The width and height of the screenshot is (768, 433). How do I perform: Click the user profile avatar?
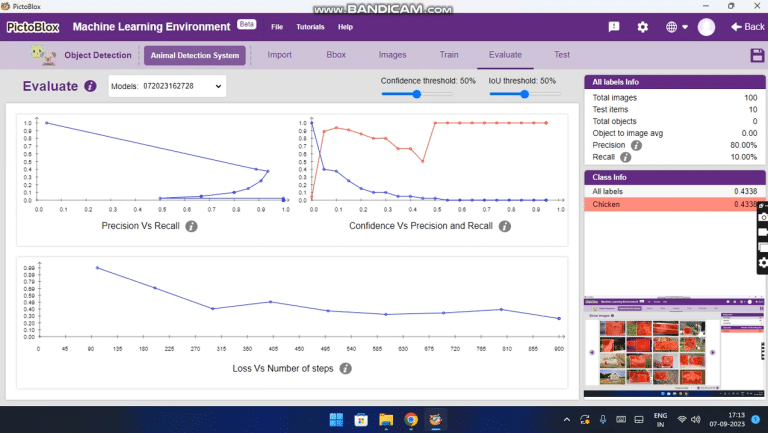click(706, 27)
